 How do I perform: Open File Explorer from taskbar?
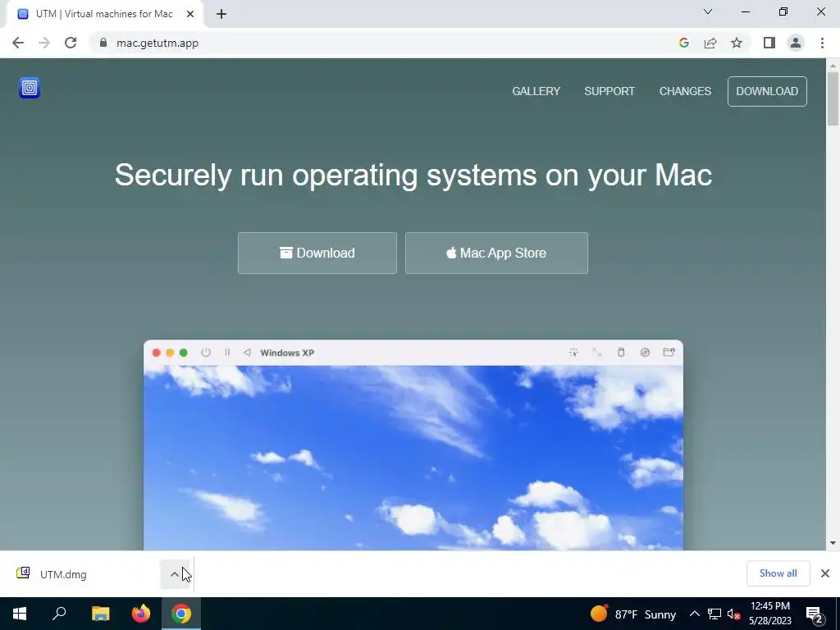pyautogui.click(x=100, y=614)
